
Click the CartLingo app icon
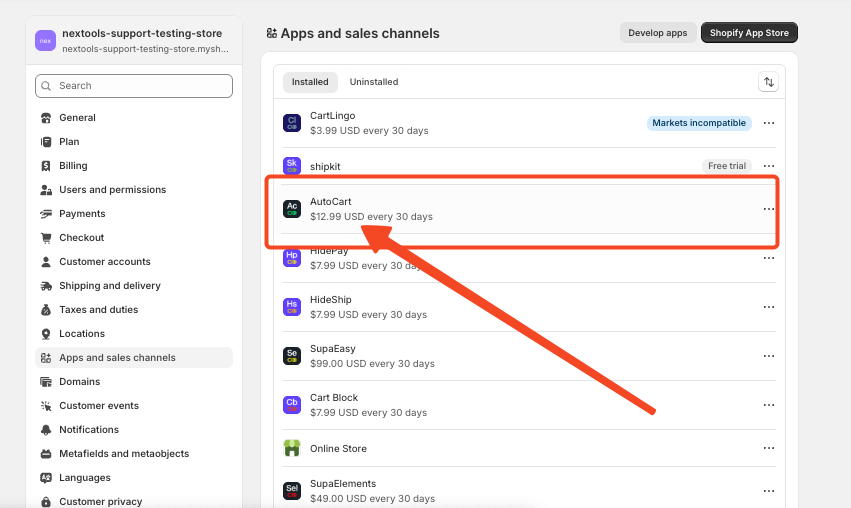tap(292, 123)
